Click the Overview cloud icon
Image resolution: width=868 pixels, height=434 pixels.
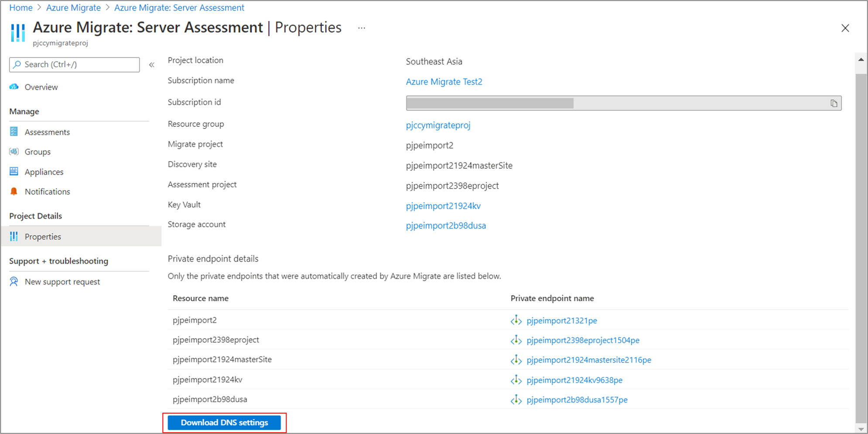pyautogui.click(x=14, y=87)
